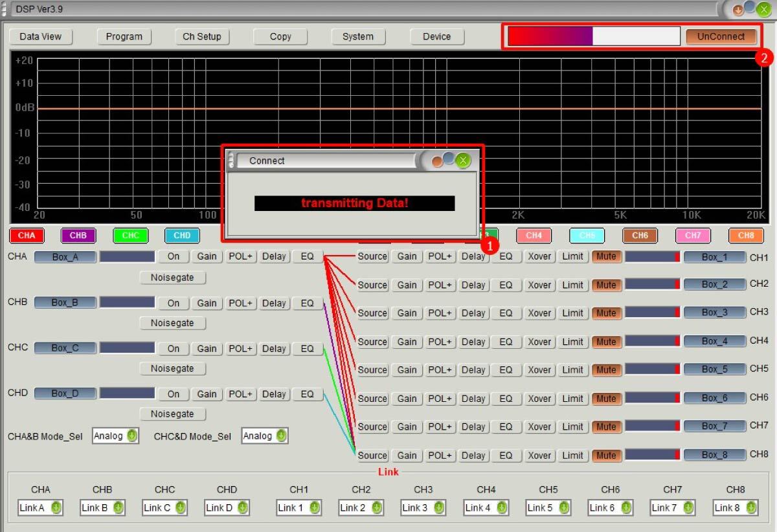Screen dimensions: 777x532
Task: Select the purple CHB channel indicator
Action: coord(78,236)
